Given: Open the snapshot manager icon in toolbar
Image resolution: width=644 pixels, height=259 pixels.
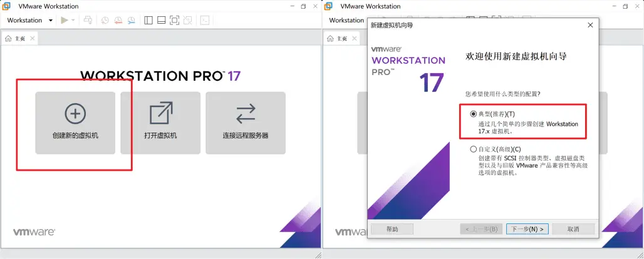Looking at the screenshot, I should click(x=132, y=20).
